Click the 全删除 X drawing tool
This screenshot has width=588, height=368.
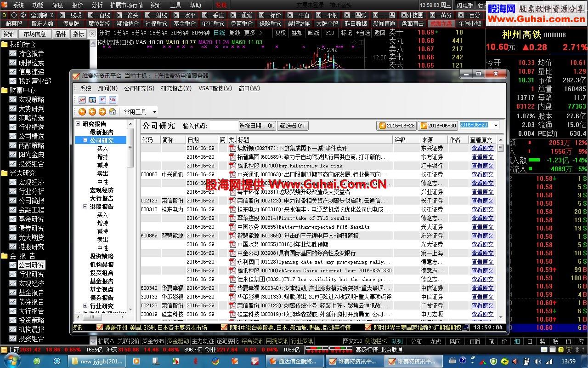[x=42, y=15]
